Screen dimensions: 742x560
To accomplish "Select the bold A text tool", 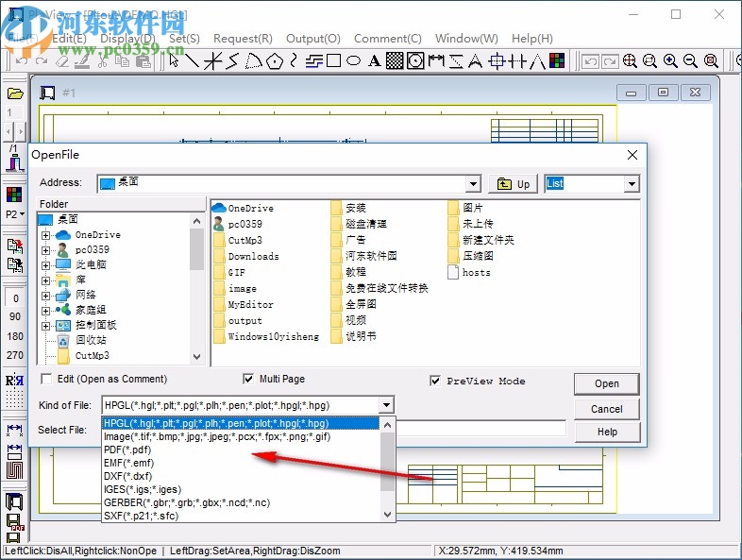I will [375, 61].
